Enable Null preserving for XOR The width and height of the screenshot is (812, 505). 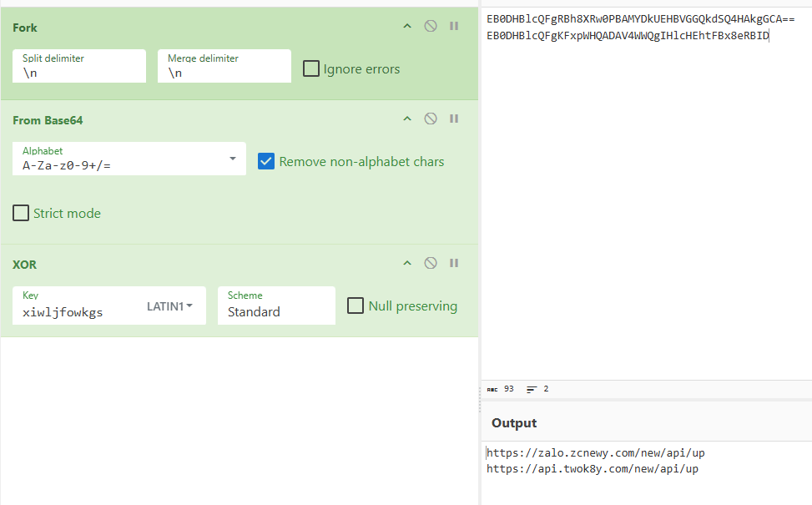(355, 306)
